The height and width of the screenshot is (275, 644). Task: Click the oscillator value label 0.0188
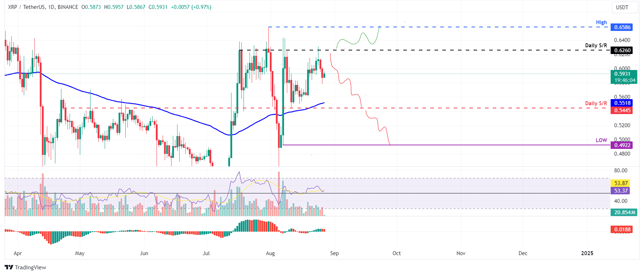[x=621, y=230]
